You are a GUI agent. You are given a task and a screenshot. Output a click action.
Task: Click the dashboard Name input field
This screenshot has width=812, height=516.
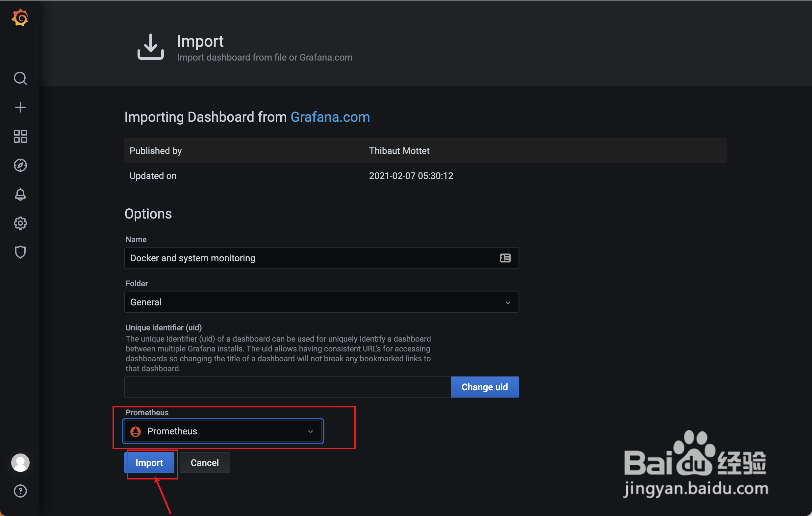click(x=321, y=258)
